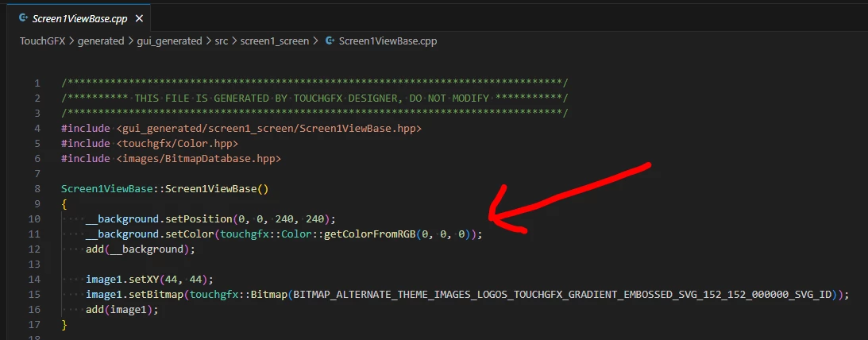
Task: Click the 'touchgfx/Color.hpp' include
Action: tap(177, 144)
